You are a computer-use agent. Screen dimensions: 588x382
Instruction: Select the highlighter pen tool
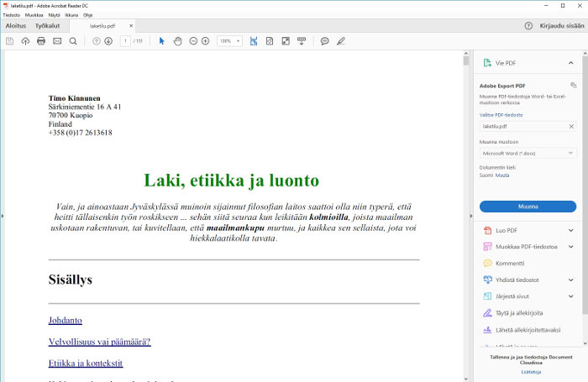[x=340, y=41]
